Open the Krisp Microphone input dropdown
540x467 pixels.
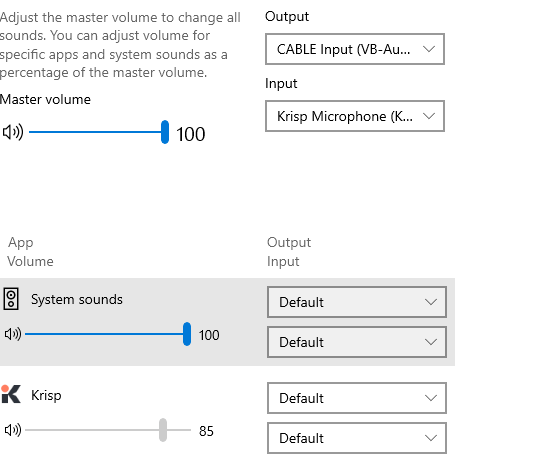(355, 116)
